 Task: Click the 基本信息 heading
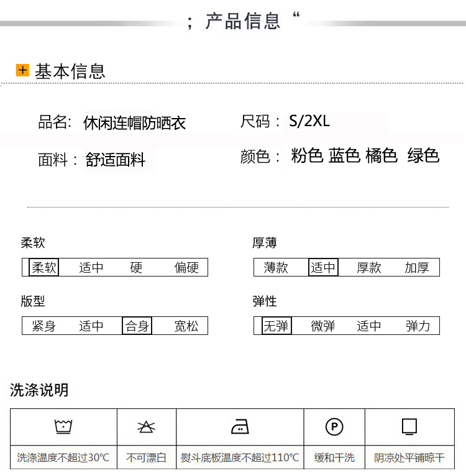[70, 71]
